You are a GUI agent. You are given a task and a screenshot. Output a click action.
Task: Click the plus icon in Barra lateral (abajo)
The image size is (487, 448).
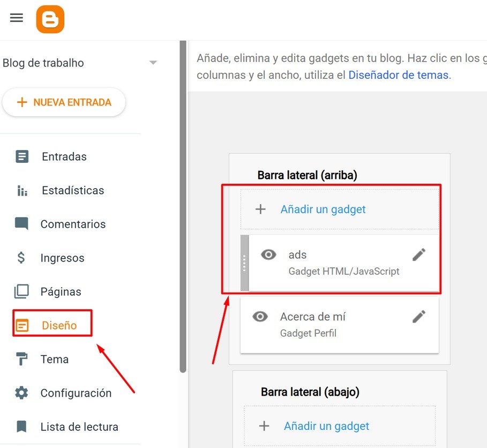pyautogui.click(x=264, y=426)
